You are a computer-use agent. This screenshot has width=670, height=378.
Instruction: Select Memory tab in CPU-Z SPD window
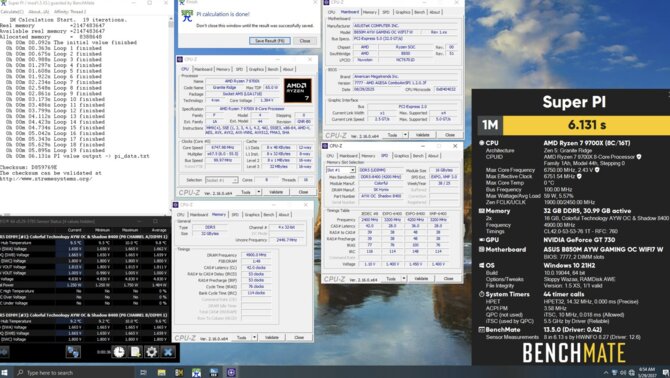point(368,156)
